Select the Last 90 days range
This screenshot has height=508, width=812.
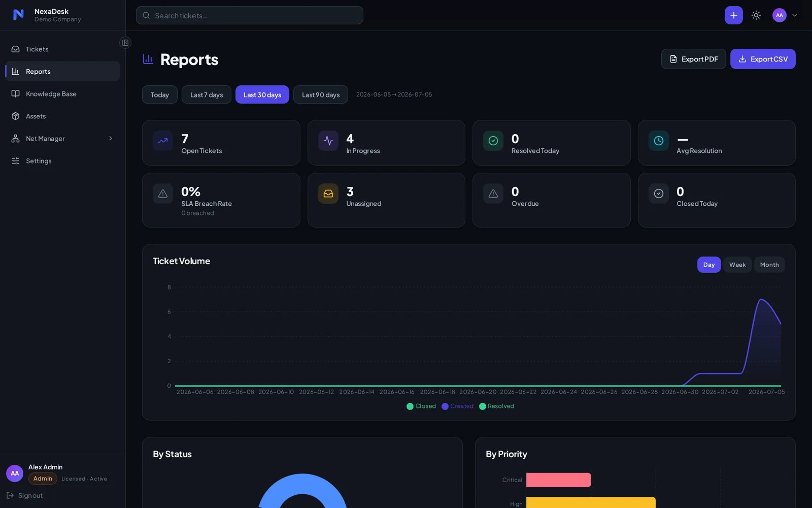(321, 94)
